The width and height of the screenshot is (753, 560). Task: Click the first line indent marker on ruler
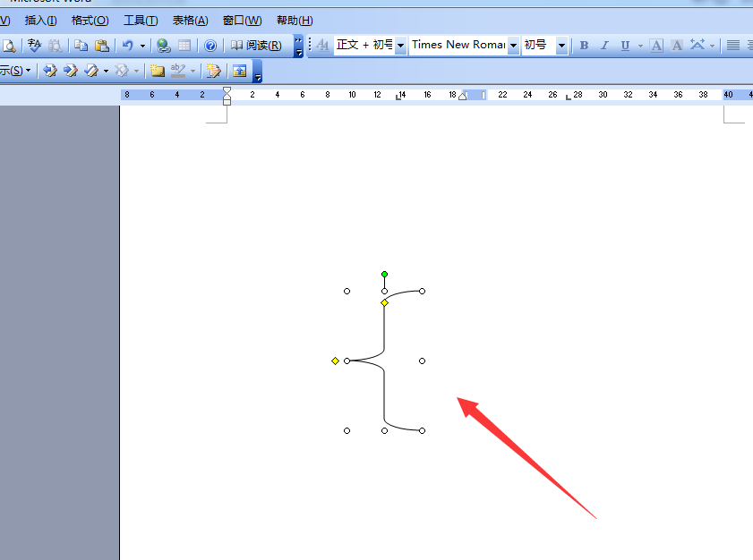227,90
